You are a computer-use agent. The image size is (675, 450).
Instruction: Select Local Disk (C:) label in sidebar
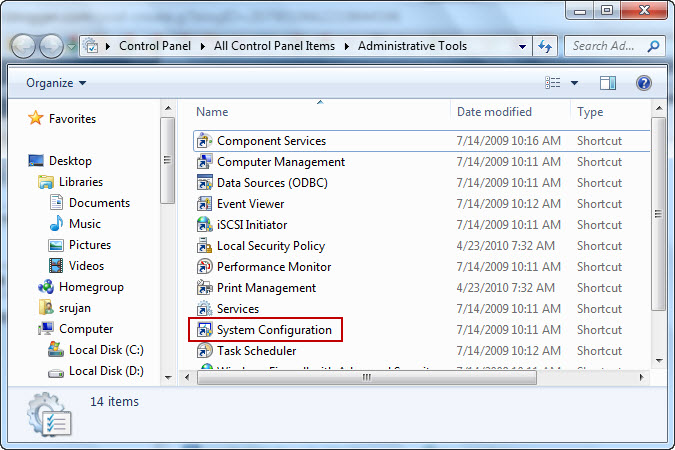(106, 350)
